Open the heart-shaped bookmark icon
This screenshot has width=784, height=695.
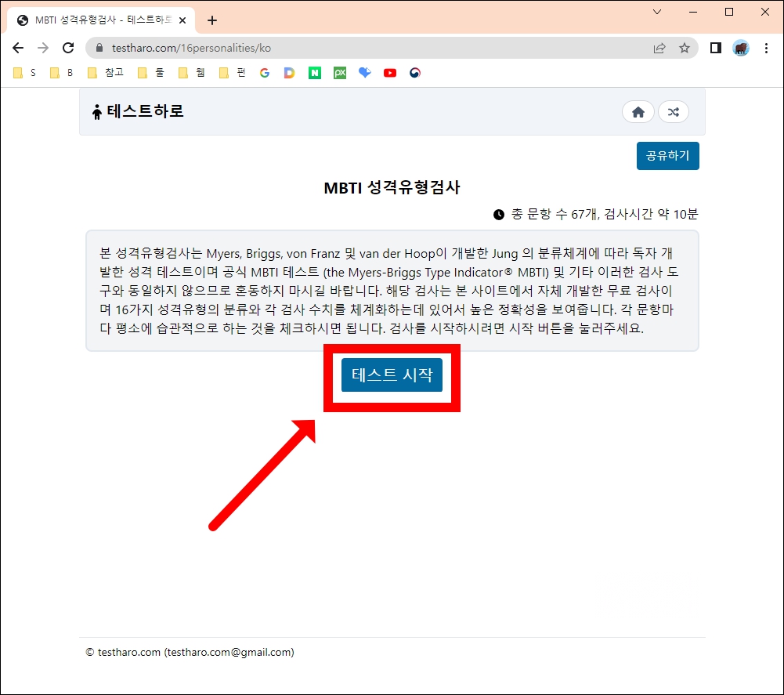364,72
